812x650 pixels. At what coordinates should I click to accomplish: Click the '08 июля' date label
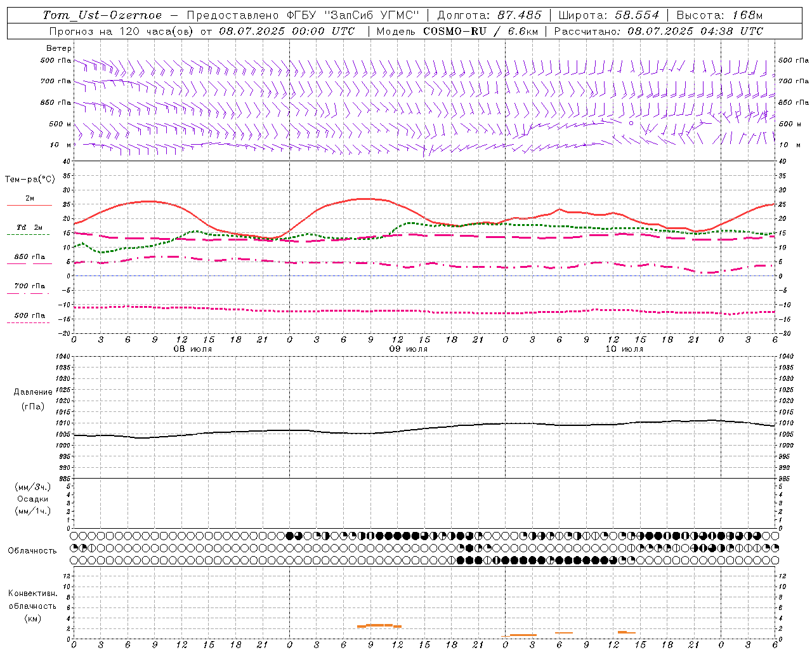click(x=193, y=349)
